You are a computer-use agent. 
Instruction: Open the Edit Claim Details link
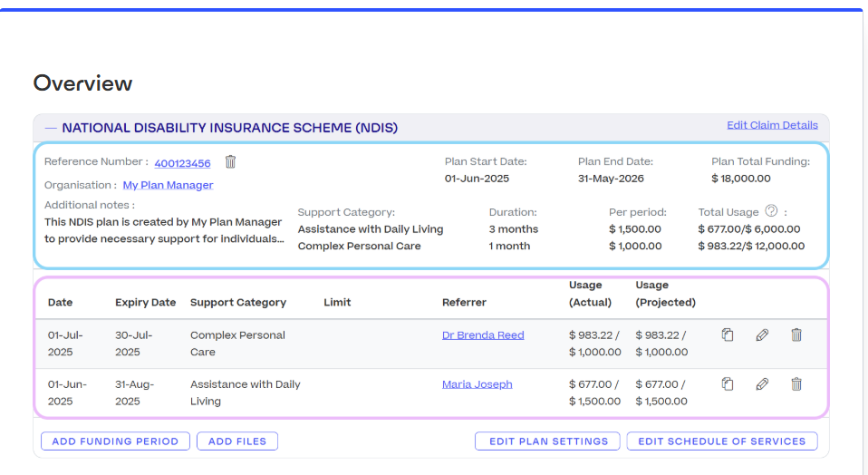pyautogui.click(x=772, y=125)
